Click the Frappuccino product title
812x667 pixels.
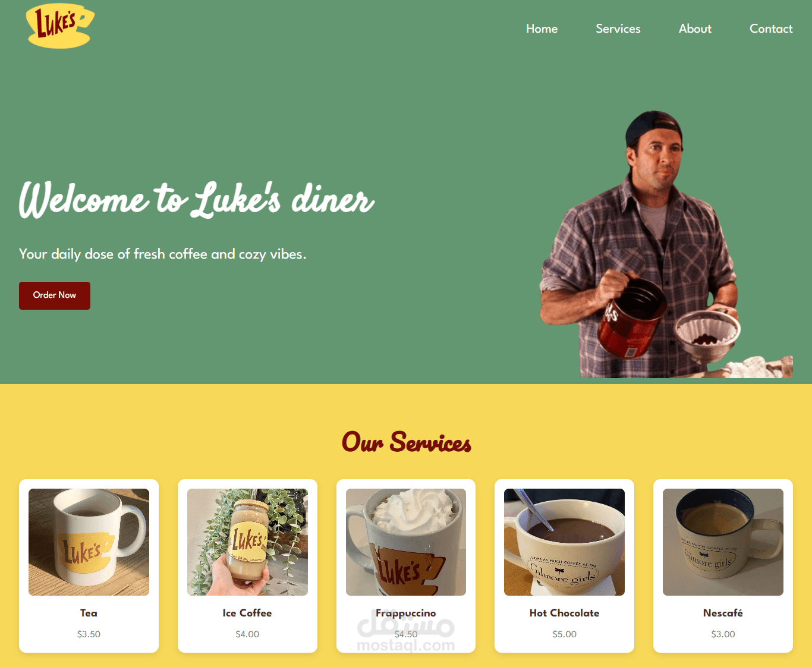pos(406,613)
